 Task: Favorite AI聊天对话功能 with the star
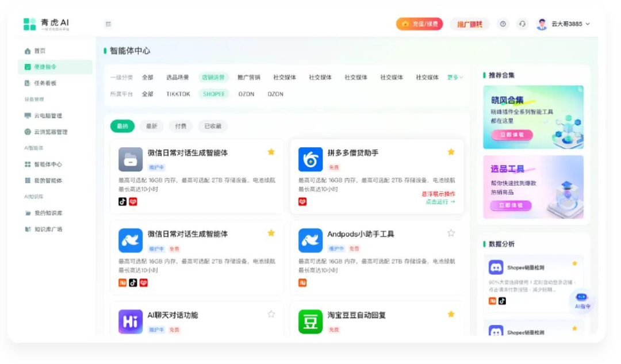point(271,314)
